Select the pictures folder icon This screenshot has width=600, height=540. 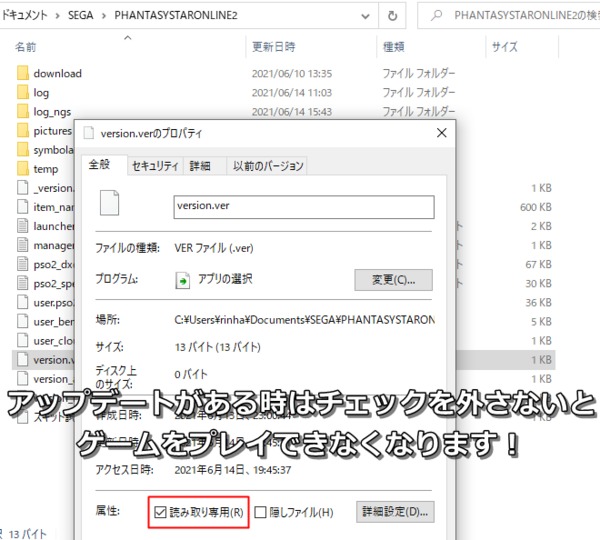23,130
